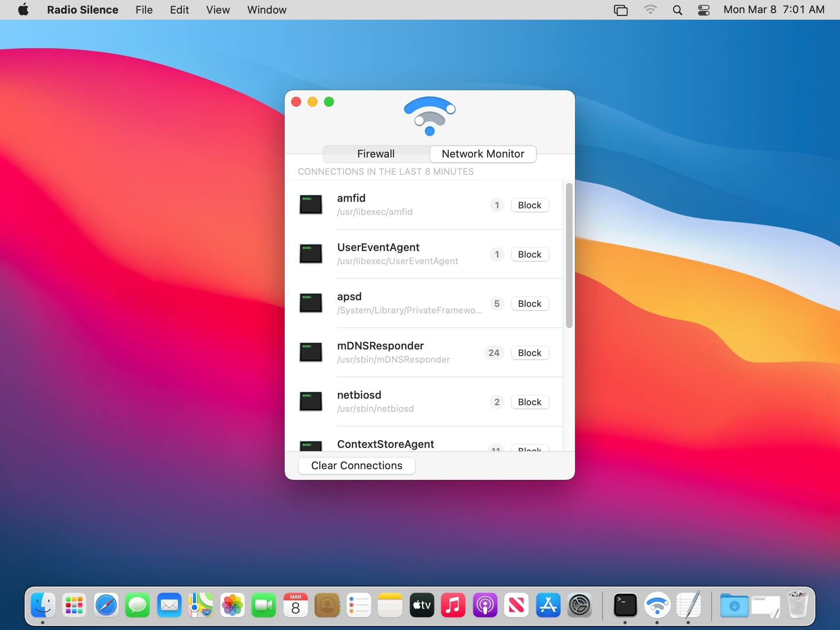Expand apsd's 5 connections badge

[x=497, y=304]
